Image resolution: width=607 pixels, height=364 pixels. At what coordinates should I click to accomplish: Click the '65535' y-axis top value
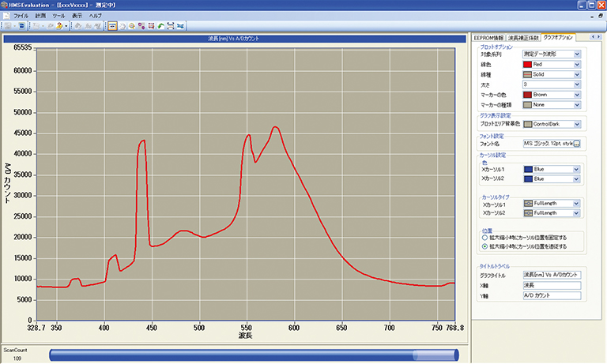pyautogui.click(x=22, y=47)
